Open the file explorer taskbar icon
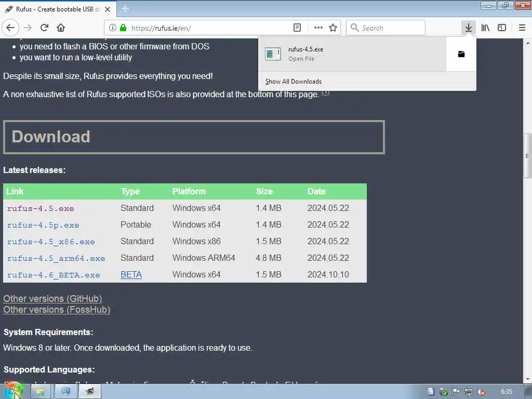This screenshot has height=399, width=532. pyautogui.click(x=41, y=392)
